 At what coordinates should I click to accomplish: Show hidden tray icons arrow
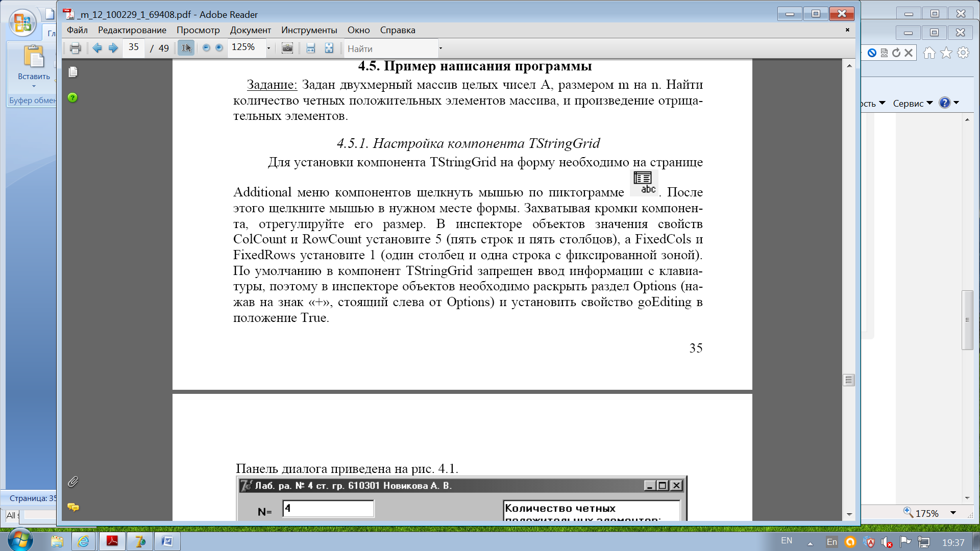810,543
